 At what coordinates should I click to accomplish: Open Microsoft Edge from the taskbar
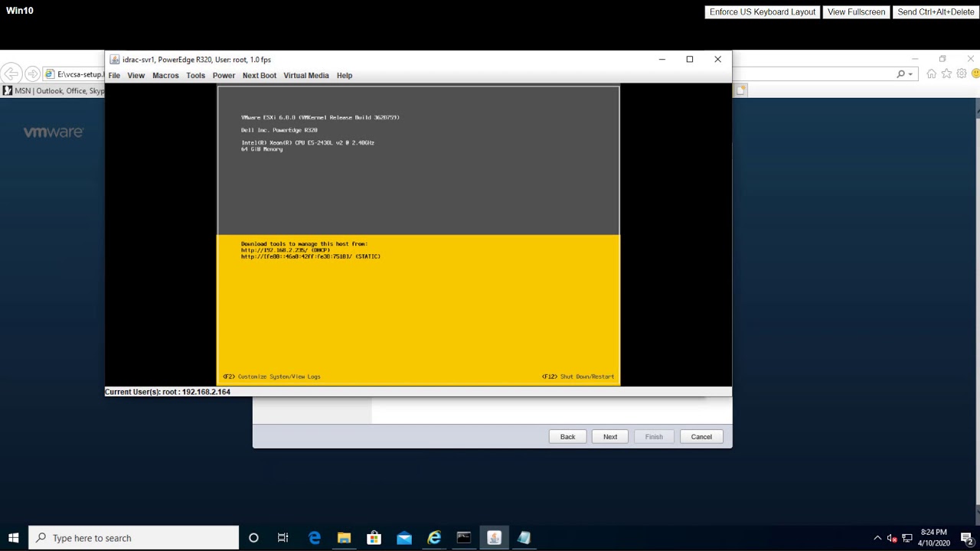click(314, 538)
